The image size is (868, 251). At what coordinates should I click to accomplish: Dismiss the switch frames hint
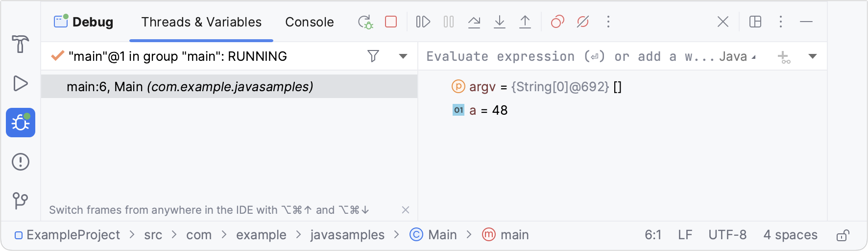(x=406, y=210)
